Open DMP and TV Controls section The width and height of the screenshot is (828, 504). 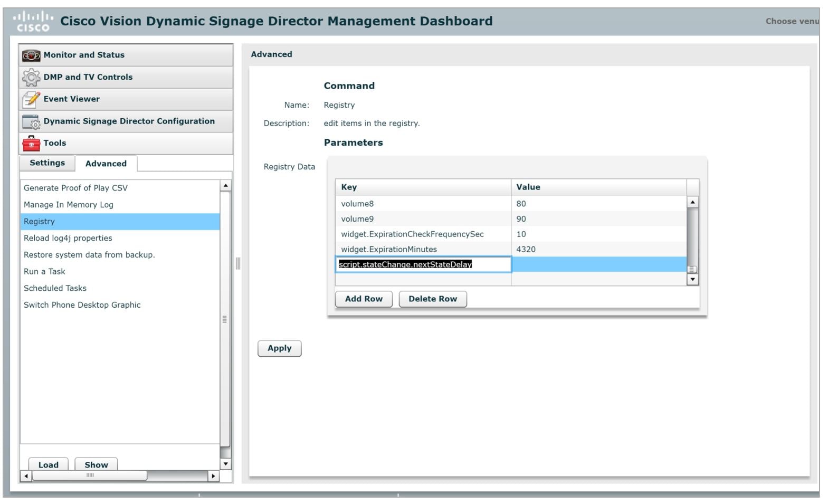pos(126,77)
